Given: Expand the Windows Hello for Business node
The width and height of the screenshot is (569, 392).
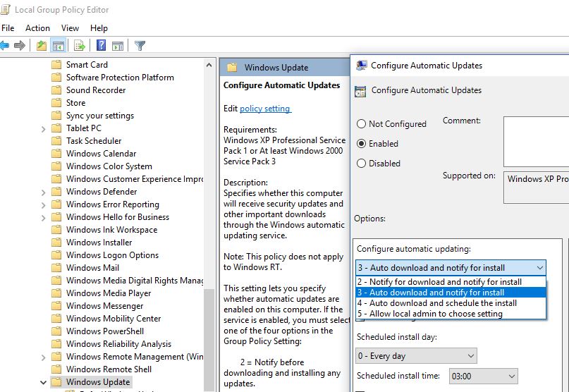Looking at the screenshot, I should (43, 218).
